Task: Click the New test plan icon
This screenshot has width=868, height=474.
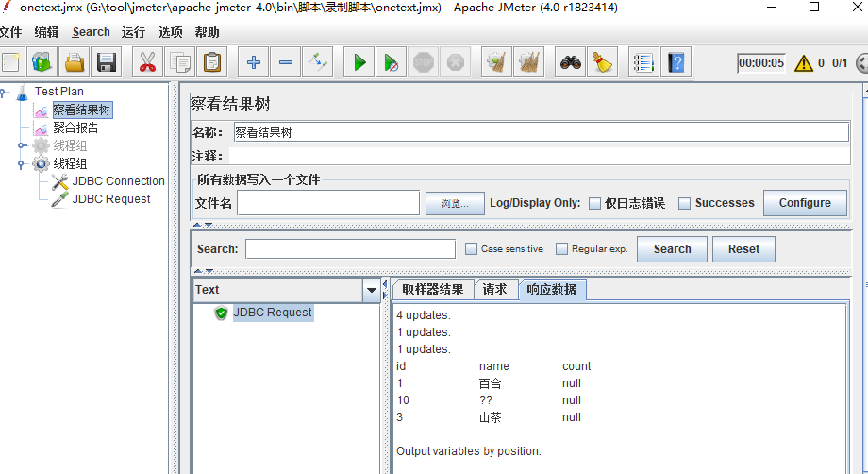Action: (11, 62)
